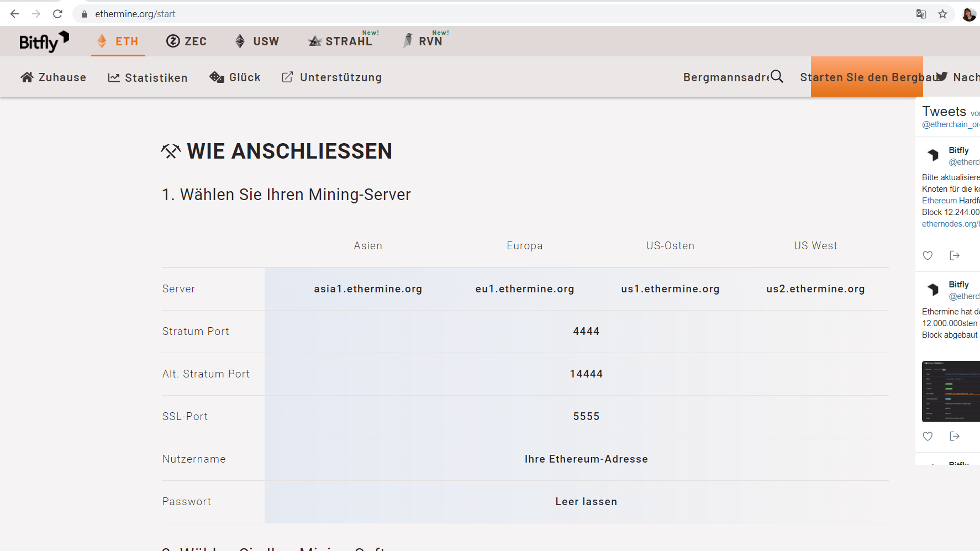This screenshot has height=551, width=980.
Task: Open the Glück menu item
Action: tap(235, 77)
